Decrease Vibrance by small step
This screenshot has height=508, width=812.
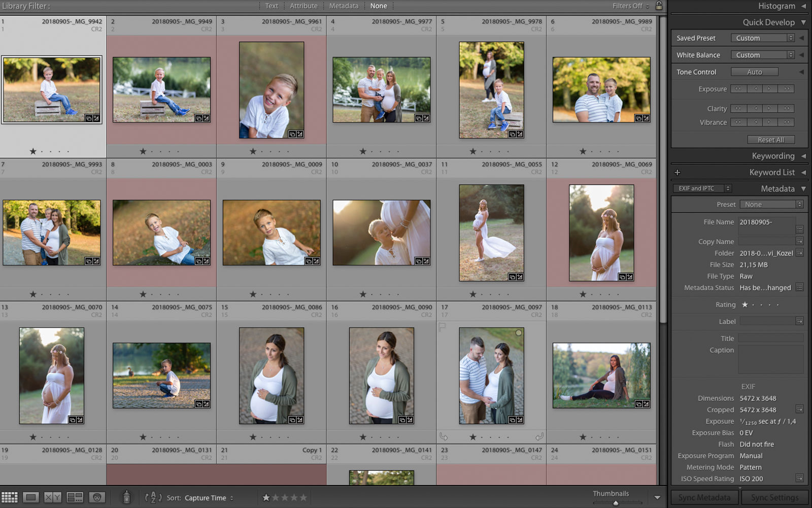755,122
